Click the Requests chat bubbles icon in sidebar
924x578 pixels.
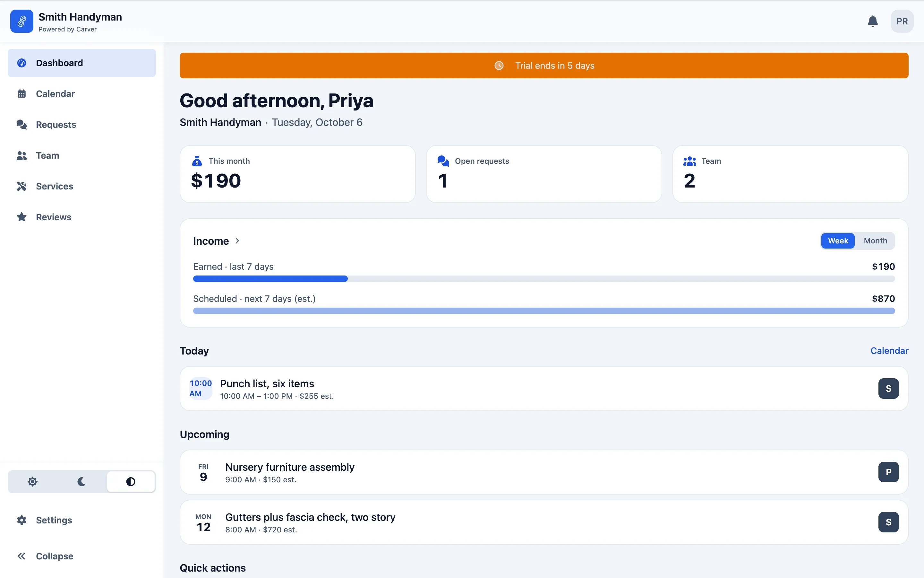22,125
